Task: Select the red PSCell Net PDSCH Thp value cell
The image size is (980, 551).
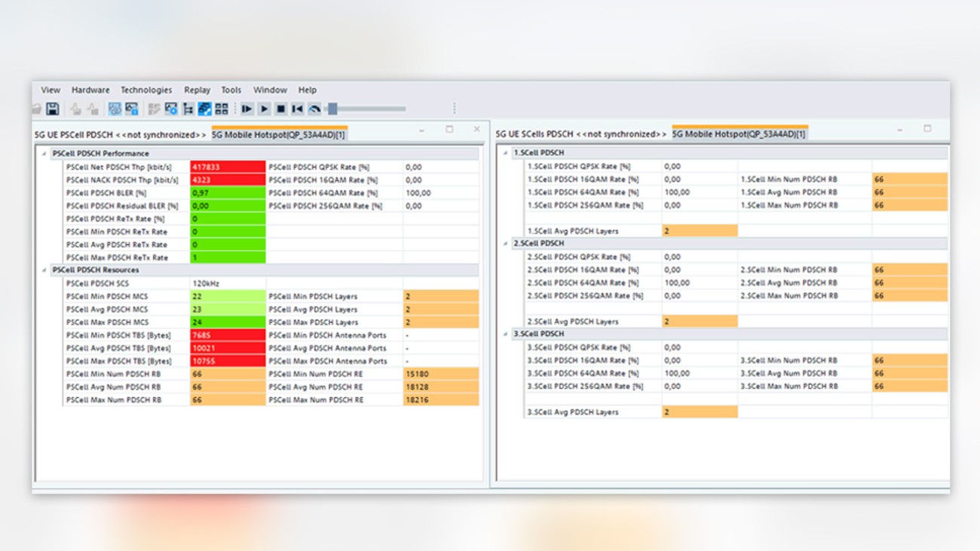Action: pyautogui.click(x=225, y=167)
